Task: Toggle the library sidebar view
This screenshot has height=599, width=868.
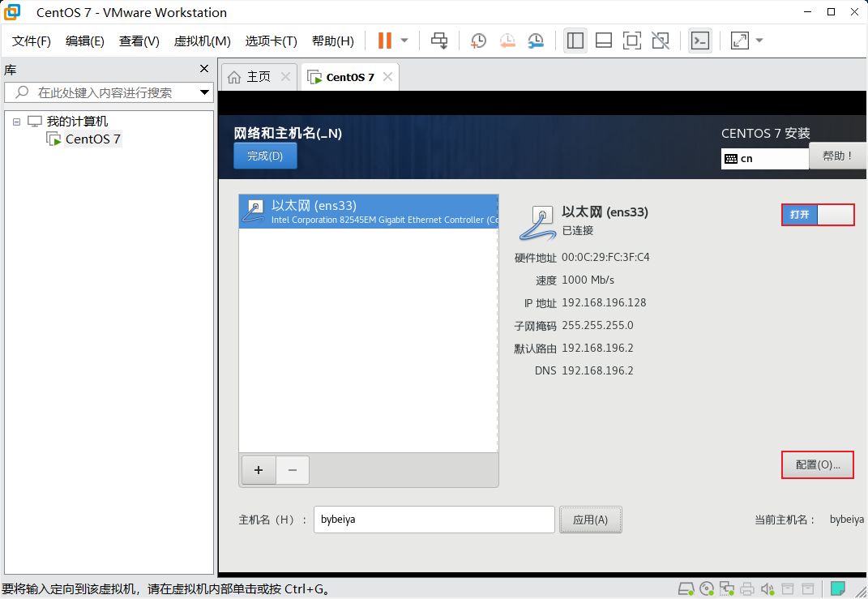Action: pos(575,41)
